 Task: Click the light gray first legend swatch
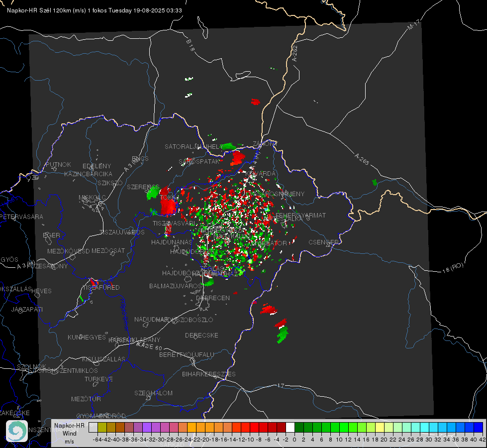93,427
